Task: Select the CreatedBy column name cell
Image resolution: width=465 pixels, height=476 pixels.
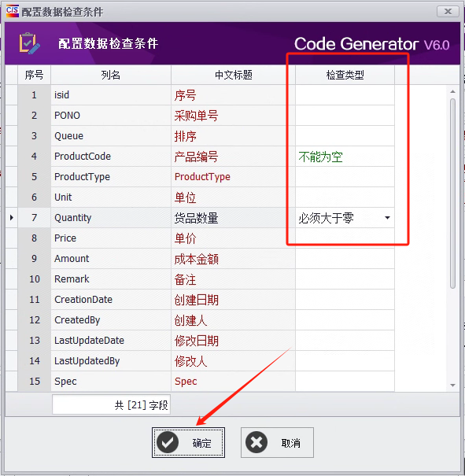Action: [x=111, y=320]
